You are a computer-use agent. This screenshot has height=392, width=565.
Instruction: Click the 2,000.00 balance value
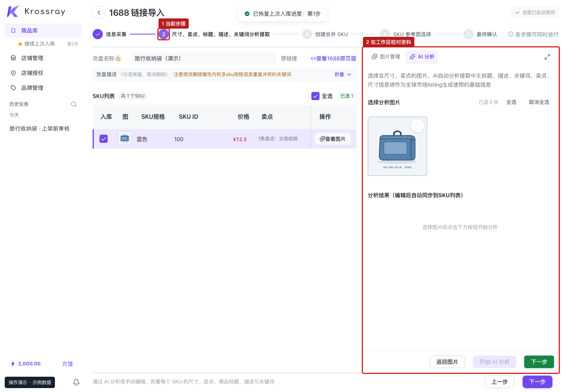[29, 364]
